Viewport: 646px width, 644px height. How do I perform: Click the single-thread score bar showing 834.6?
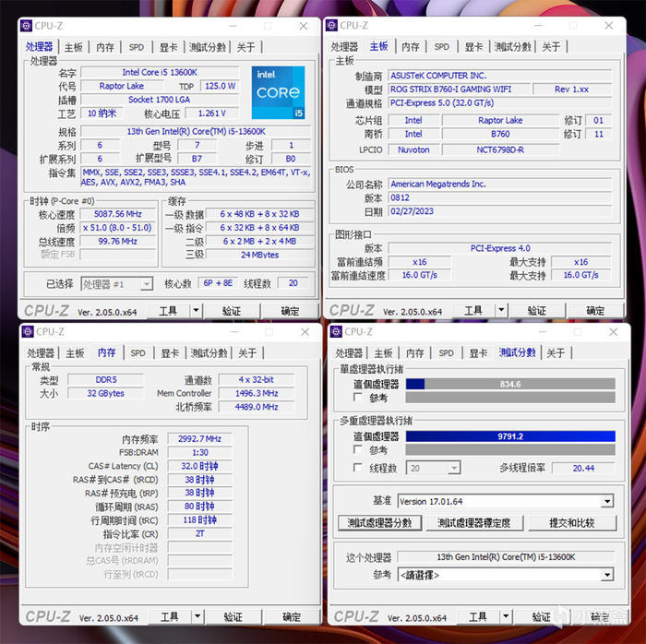click(x=510, y=384)
